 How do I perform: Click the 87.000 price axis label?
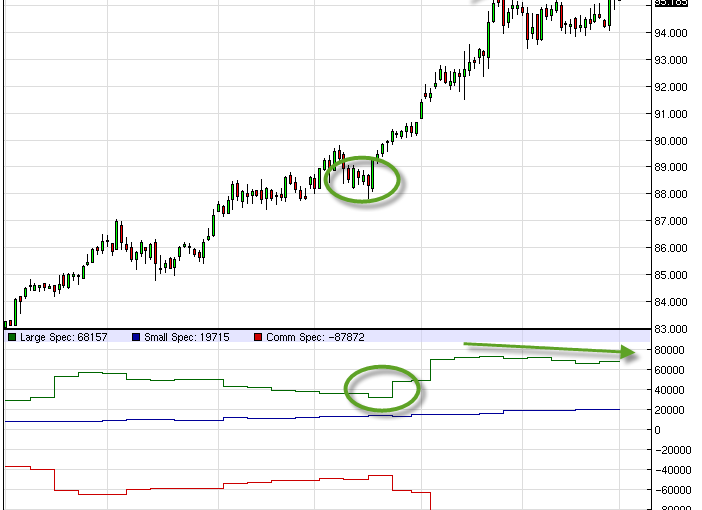[671, 221]
